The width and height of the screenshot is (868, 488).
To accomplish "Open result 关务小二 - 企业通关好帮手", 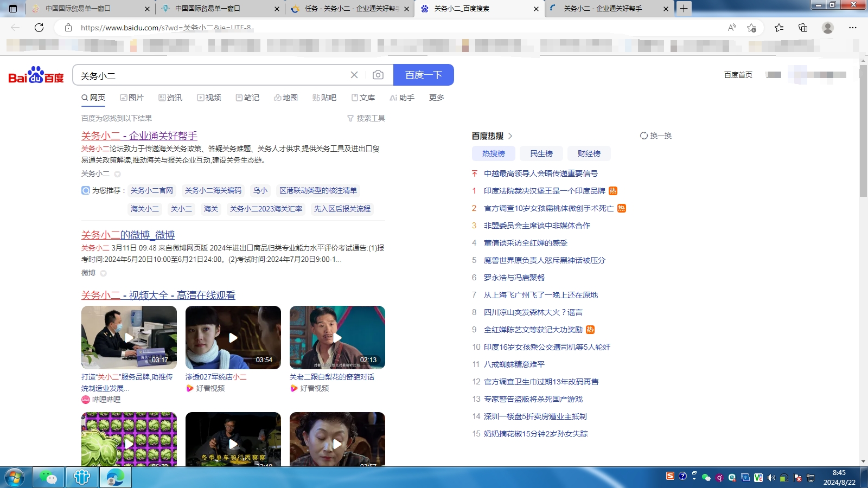I will pyautogui.click(x=139, y=136).
